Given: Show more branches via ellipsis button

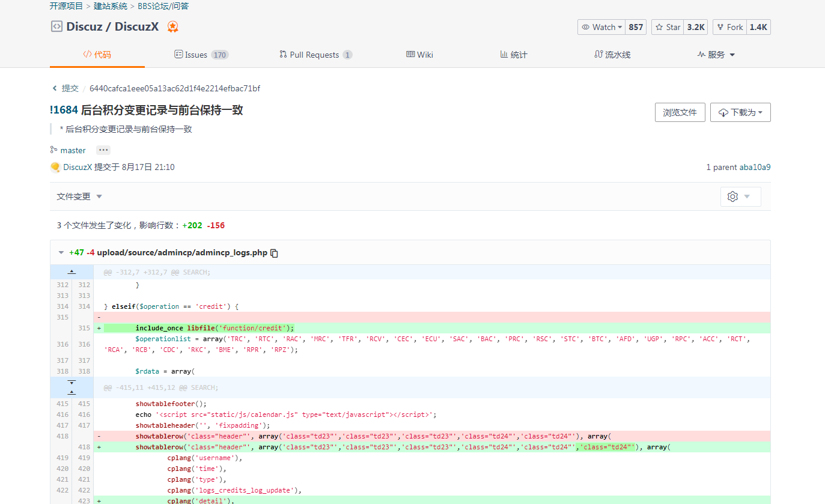Looking at the screenshot, I should (x=103, y=150).
